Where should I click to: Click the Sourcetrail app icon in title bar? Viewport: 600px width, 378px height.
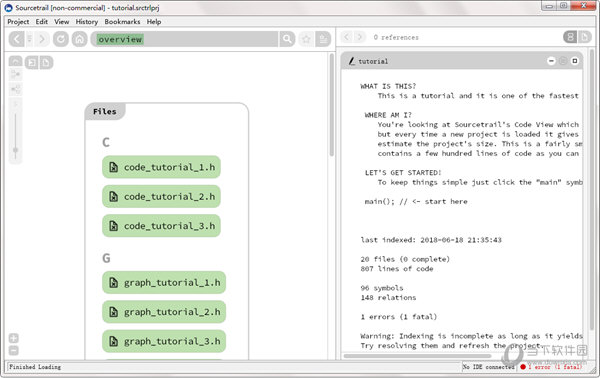(x=8, y=8)
